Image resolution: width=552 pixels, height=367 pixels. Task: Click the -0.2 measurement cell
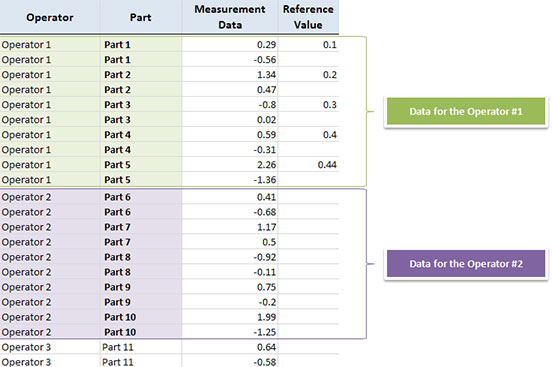(230, 302)
